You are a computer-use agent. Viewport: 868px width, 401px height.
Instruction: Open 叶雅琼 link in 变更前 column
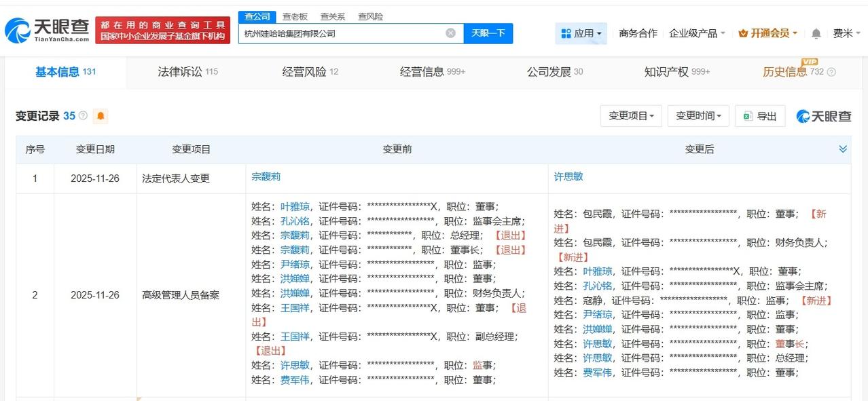tap(295, 206)
